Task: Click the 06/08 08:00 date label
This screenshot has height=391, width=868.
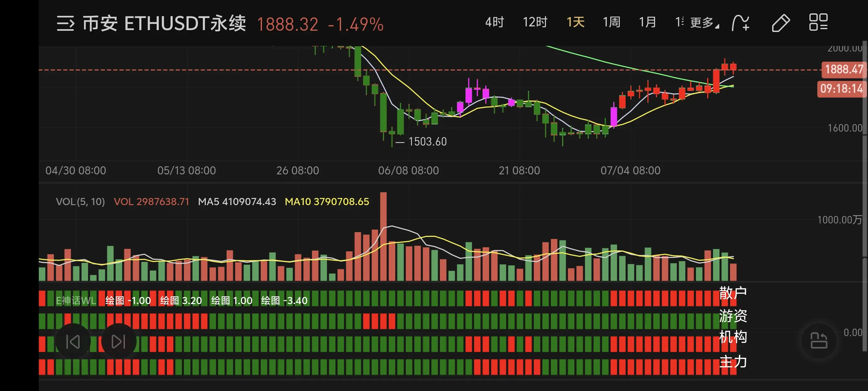Action: (408, 171)
